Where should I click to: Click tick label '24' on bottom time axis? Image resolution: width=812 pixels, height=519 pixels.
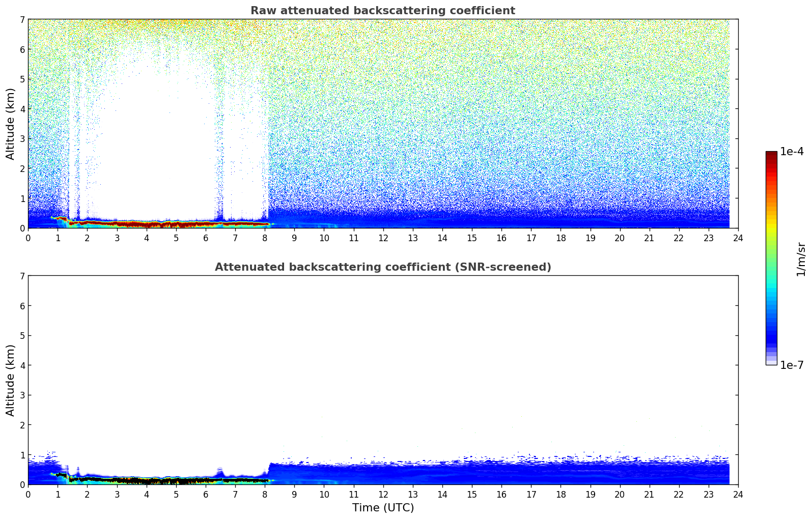(738, 494)
